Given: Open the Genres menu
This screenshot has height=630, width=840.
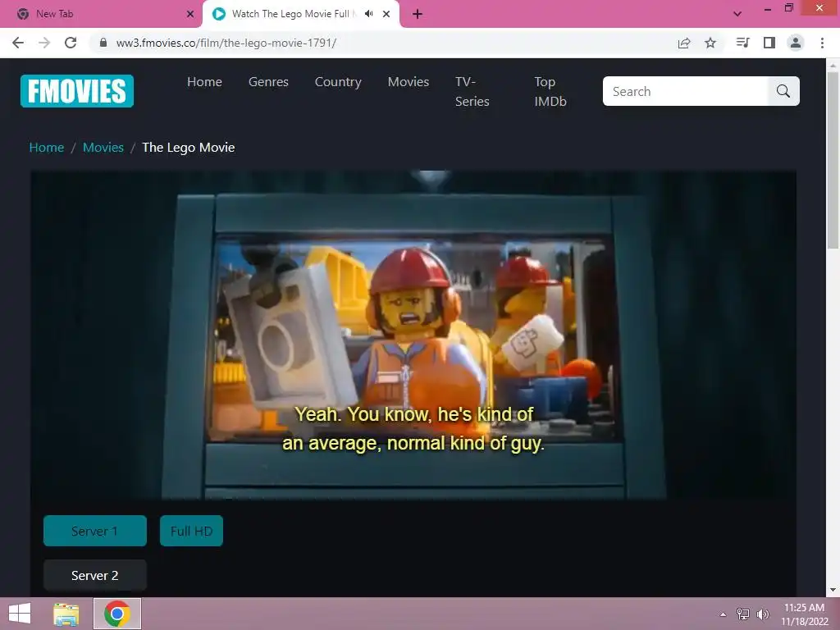Looking at the screenshot, I should [268, 82].
